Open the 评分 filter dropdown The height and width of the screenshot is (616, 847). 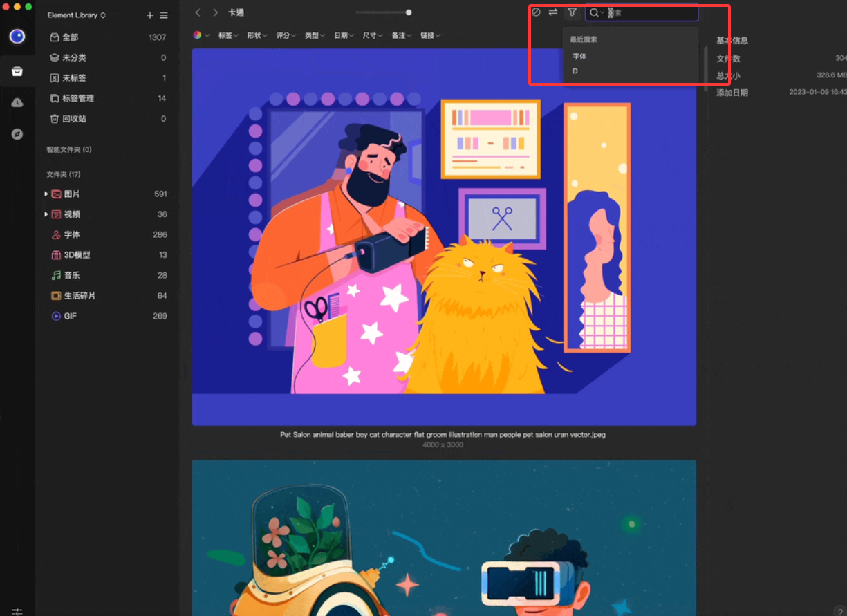[286, 35]
